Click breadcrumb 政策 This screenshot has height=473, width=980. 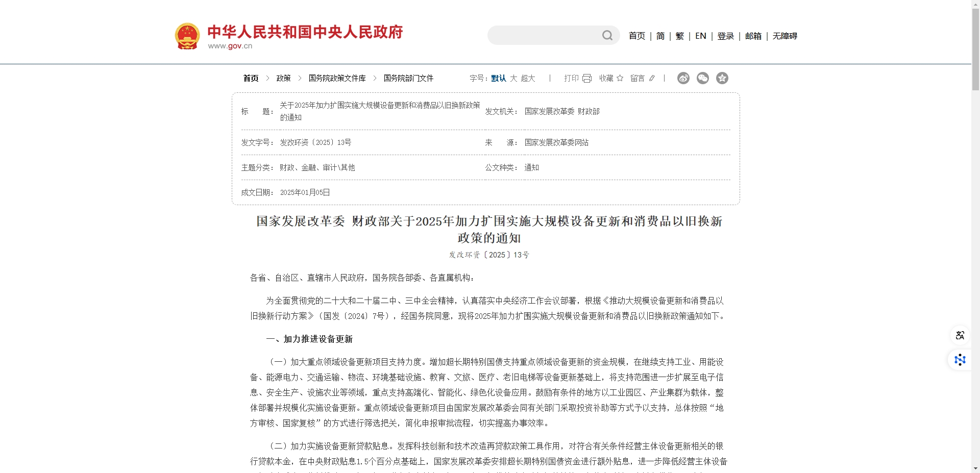click(x=283, y=78)
